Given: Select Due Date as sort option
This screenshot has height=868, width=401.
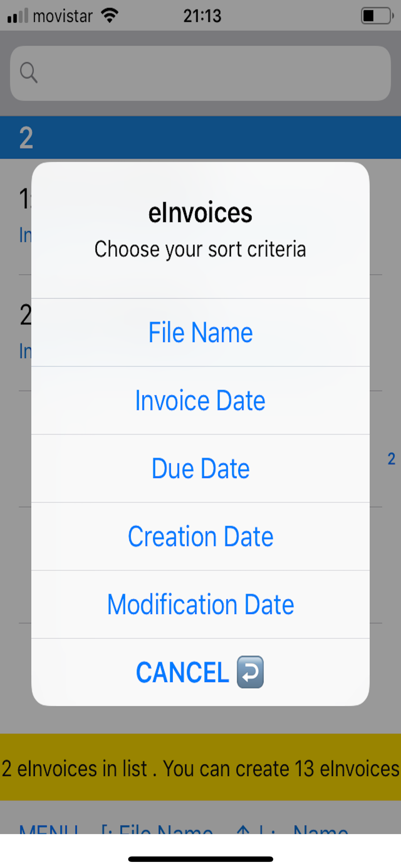Looking at the screenshot, I should click(200, 468).
